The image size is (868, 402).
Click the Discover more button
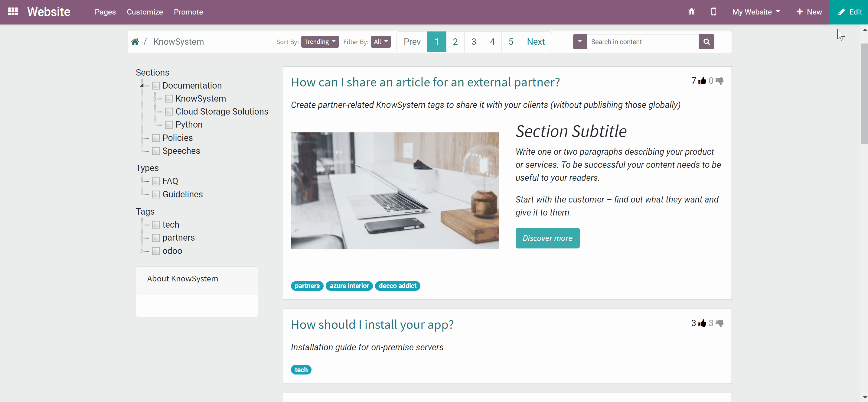pos(547,238)
